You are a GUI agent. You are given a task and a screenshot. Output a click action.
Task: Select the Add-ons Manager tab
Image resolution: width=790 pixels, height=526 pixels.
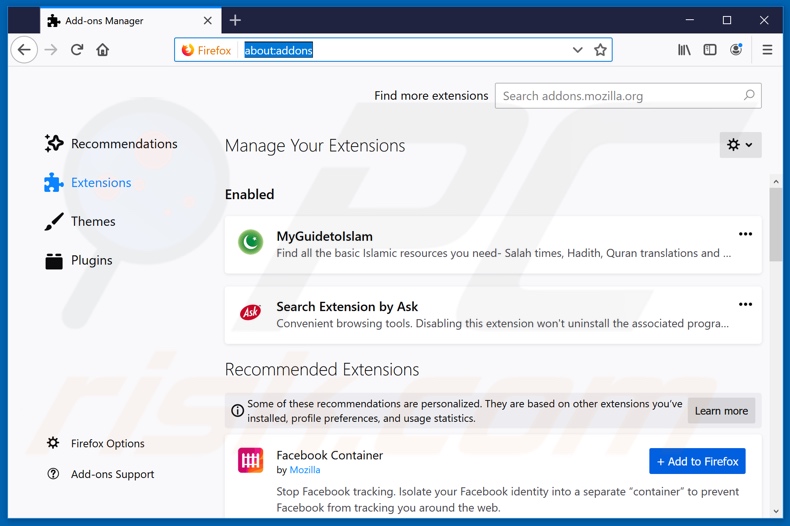[x=130, y=21]
